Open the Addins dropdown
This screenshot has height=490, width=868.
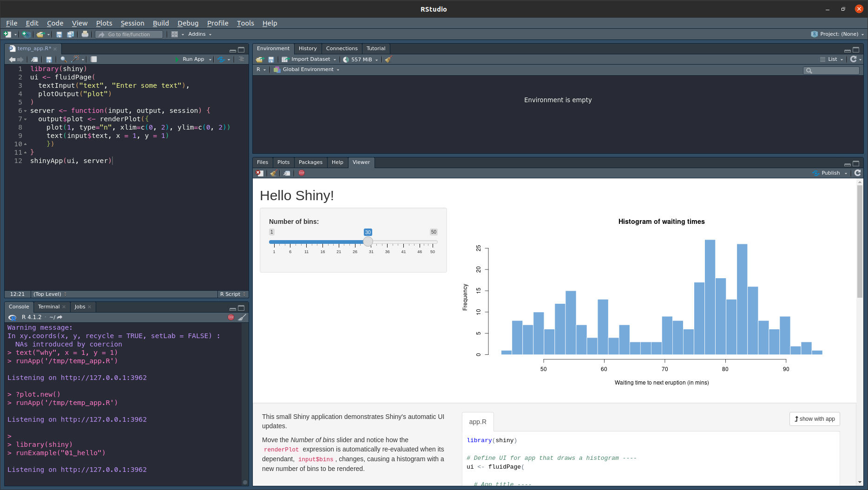tap(199, 34)
